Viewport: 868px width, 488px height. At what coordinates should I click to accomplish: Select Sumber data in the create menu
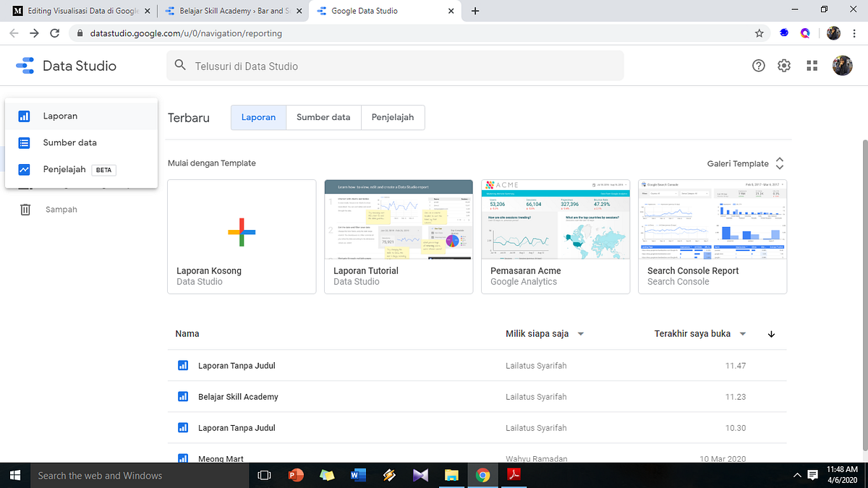(81, 142)
